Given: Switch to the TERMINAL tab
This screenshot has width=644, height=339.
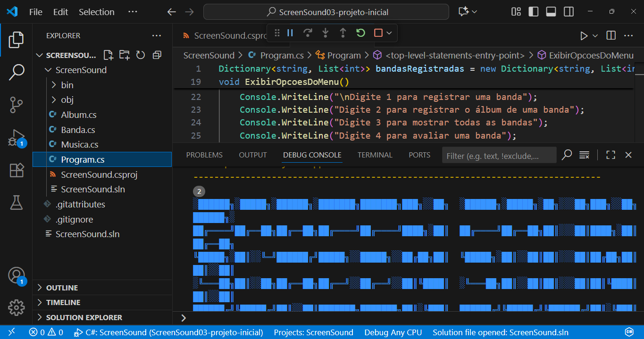Looking at the screenshot, I should point(375,155).
